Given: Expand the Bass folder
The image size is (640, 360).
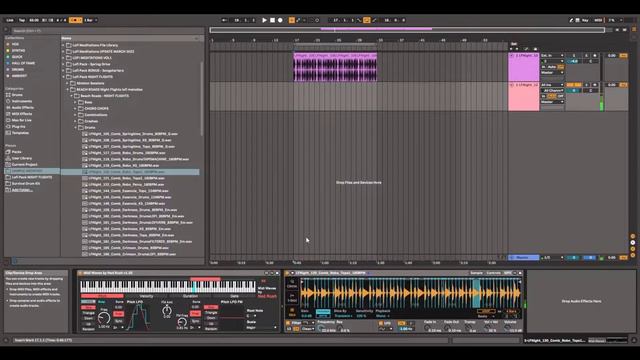Looking at the screenshot, I should tap(76, 102).
